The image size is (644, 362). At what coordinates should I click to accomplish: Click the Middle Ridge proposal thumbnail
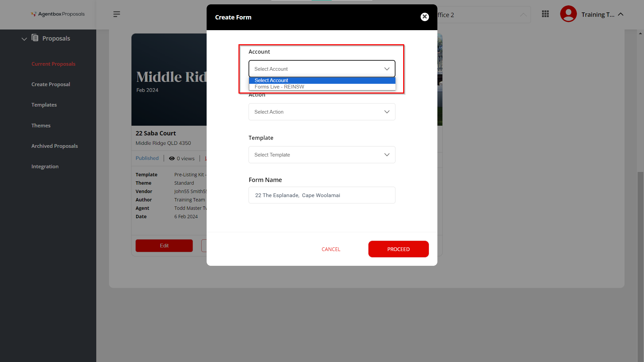169,80
